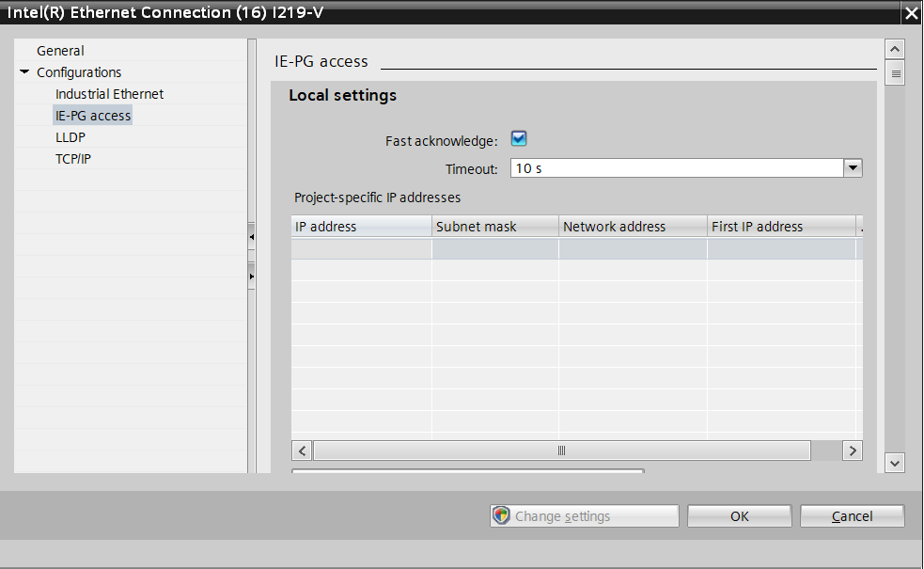This screenshot has height=569, width=924.
Task: Sort by IP address column header
Action: point(361,227)
